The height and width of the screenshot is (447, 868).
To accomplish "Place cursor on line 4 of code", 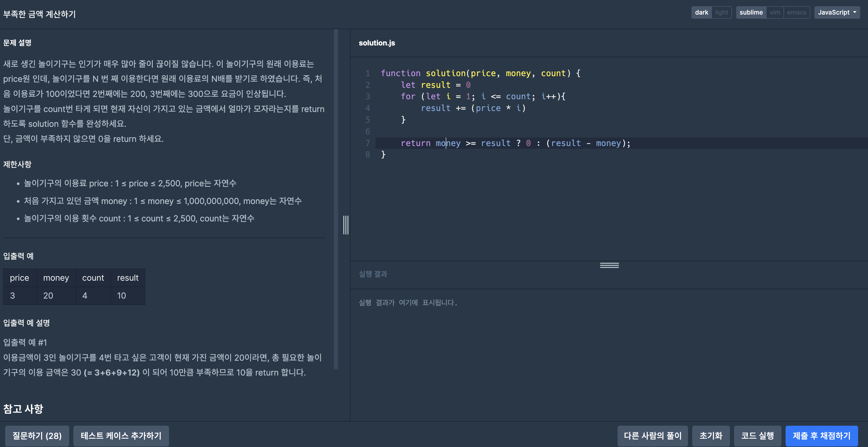I will [473, 108].
